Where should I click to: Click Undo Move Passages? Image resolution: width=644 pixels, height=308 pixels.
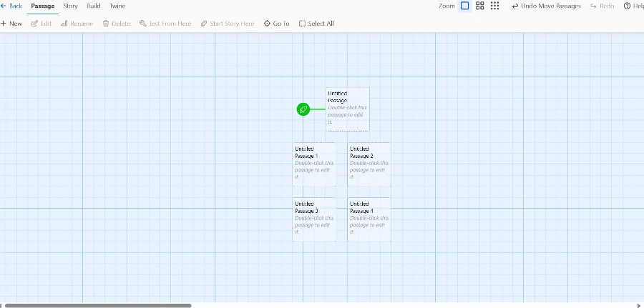547,6
